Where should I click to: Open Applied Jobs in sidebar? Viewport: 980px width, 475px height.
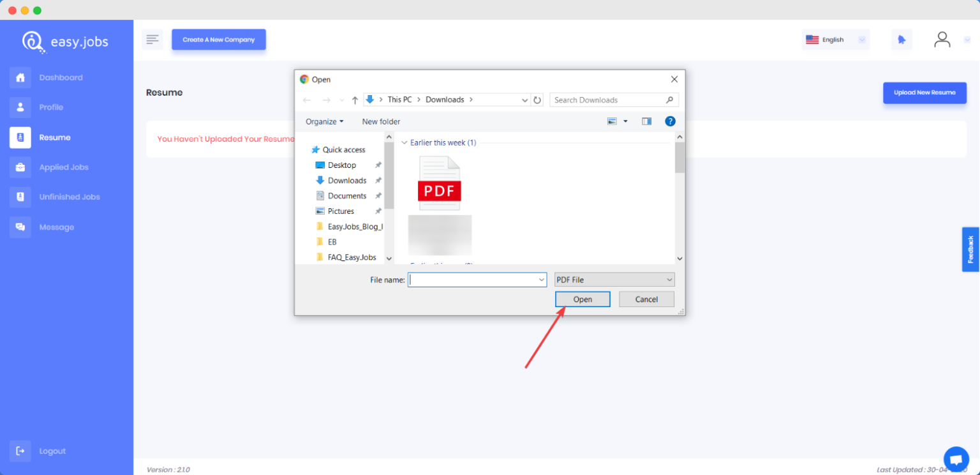[x=63, y=167]
